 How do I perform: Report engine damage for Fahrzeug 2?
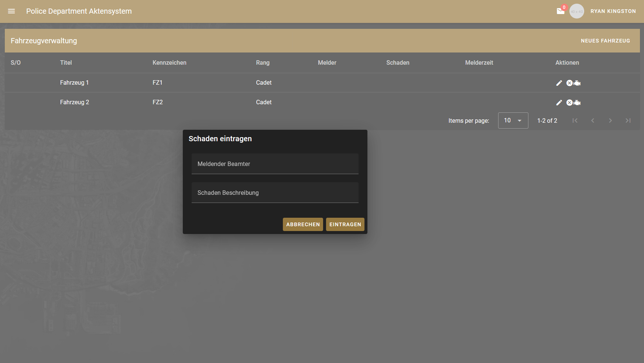click(x=577, y=103)
